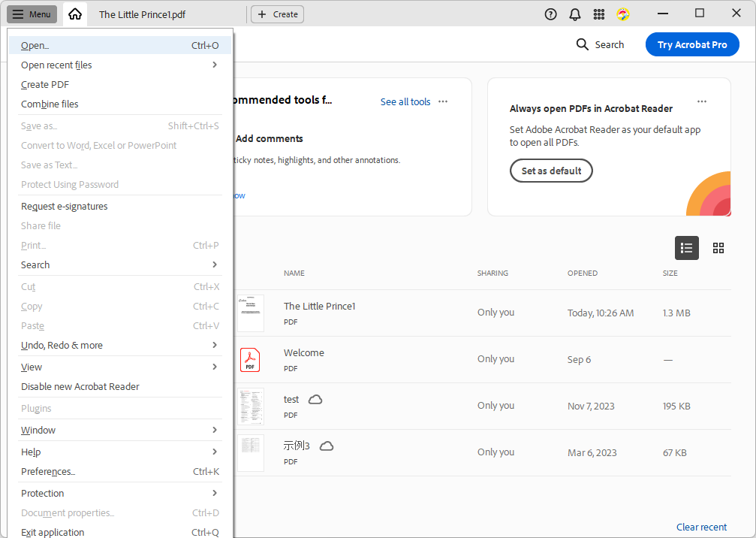This screenshot has width=756, height=538.
Task: Choose Preferences from the menu
Action: 48,472
